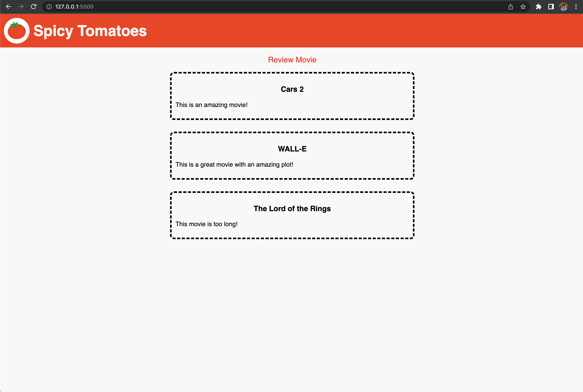Open the Lord of the Rings review card
Image resolution: width=583 pixels, height=392 pixels.
(291, 215)
